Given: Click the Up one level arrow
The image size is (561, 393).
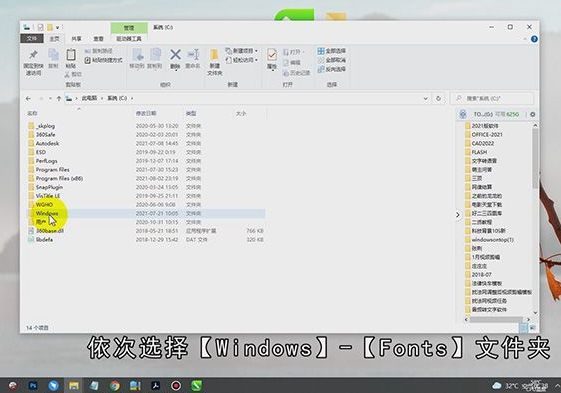Looking at the screenshot, I should [59, 98].
